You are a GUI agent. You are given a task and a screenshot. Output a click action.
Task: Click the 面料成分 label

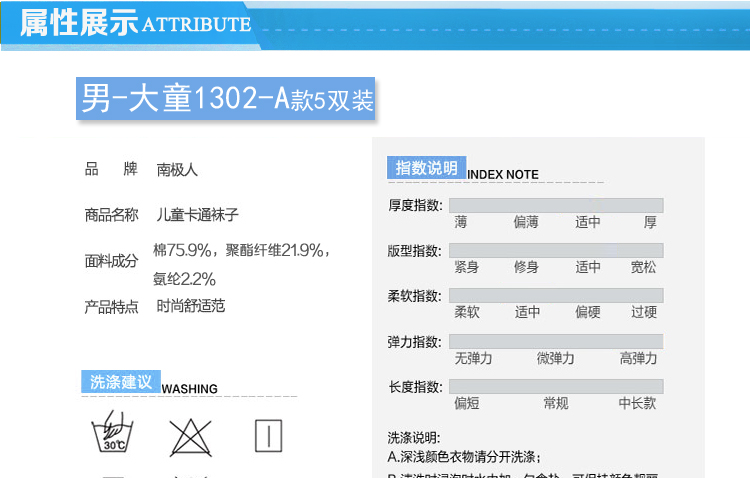pos(111,261)
